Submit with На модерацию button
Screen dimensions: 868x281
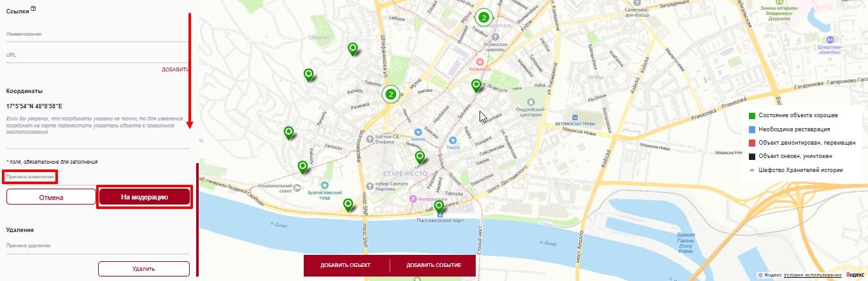pos(145,198)
